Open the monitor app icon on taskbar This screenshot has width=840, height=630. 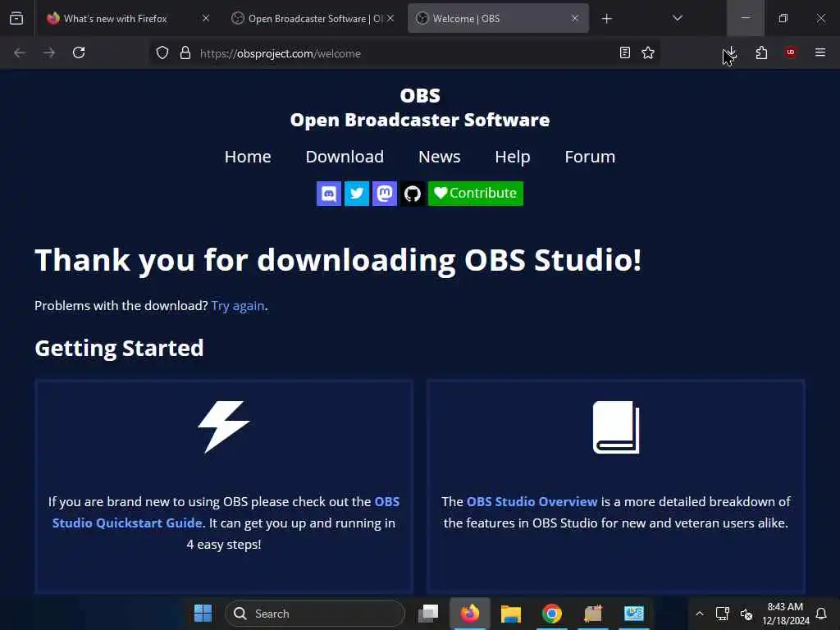634,614
